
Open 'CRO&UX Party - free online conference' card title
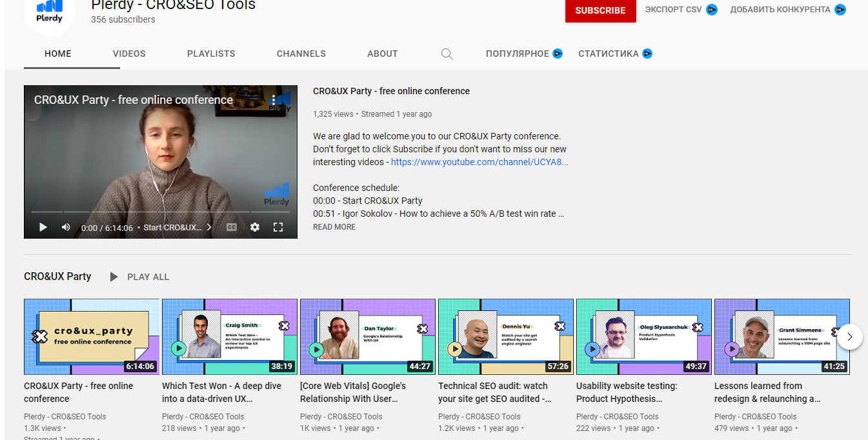click(79, 392)
